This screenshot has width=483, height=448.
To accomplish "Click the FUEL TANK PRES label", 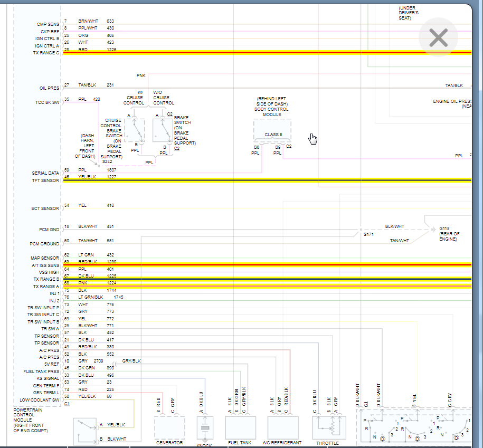I will tap(41, 371).
